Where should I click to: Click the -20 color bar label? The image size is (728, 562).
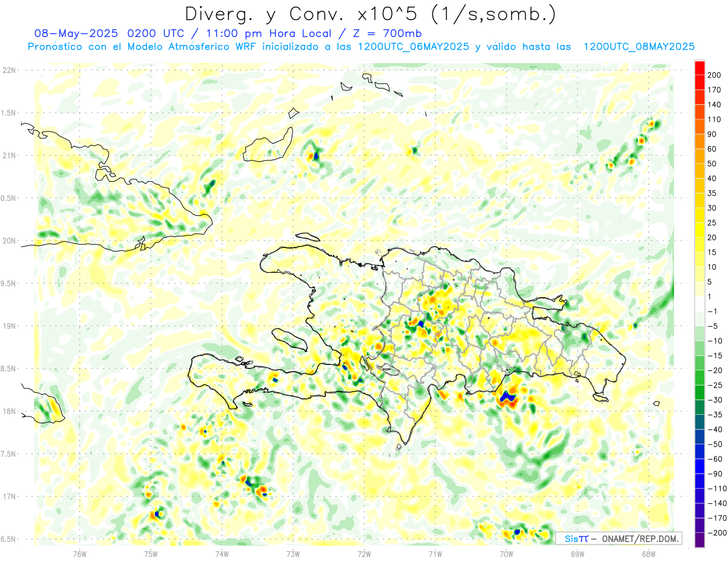tap(715, 370)
